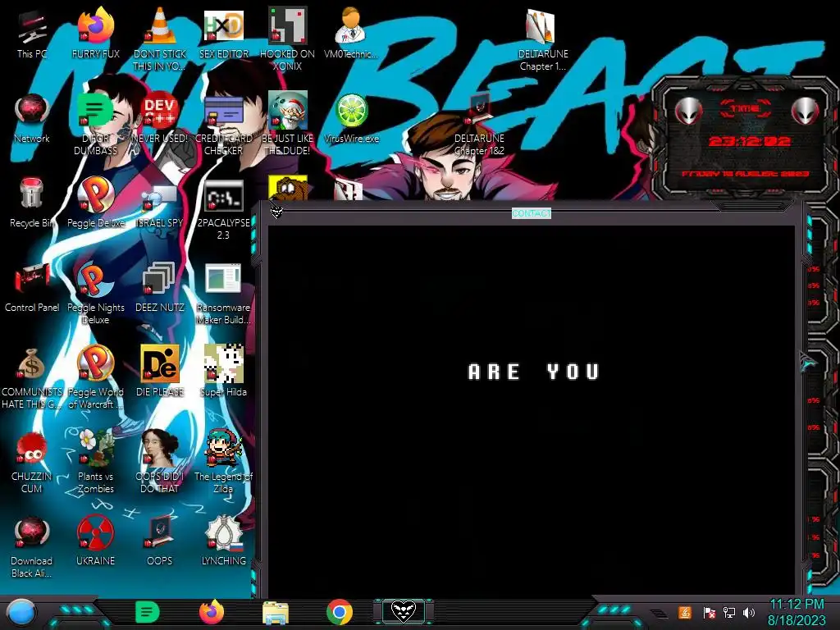Open DELTARUNE Chapter 1 desktop icon
This screenshot has width=840, height=630.
[x=543, y=39]
